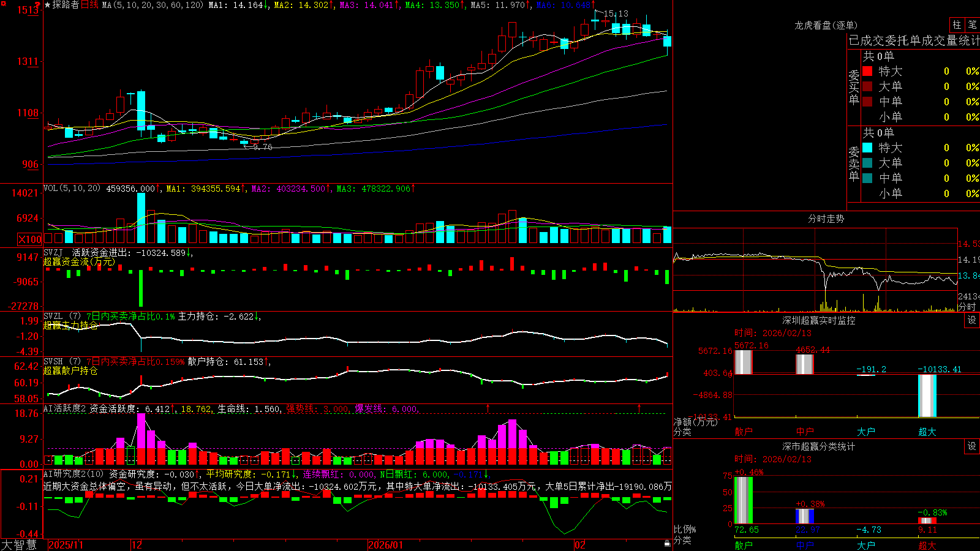Click the 中户 4652.44 bar in realtime monitor

pos(804,364)
